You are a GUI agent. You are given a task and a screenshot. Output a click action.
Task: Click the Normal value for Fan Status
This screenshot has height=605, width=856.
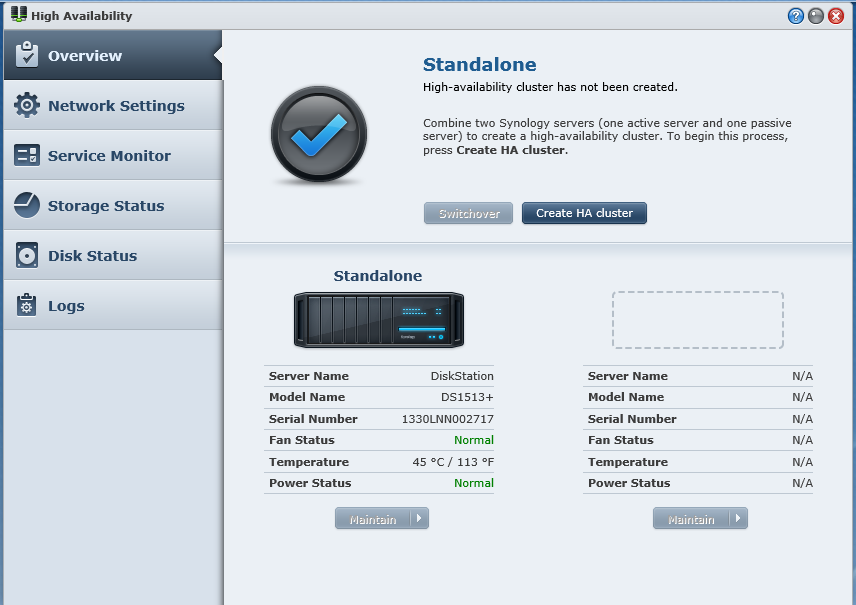pyautogui.click(x=474, y=440)
